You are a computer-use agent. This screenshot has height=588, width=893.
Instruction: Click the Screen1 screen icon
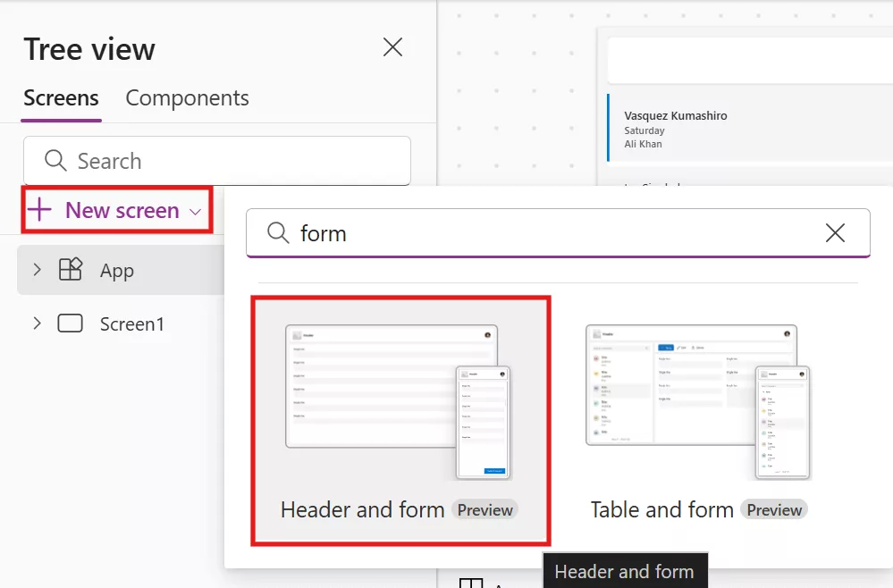pyautogui.click(x=71, y=323)
